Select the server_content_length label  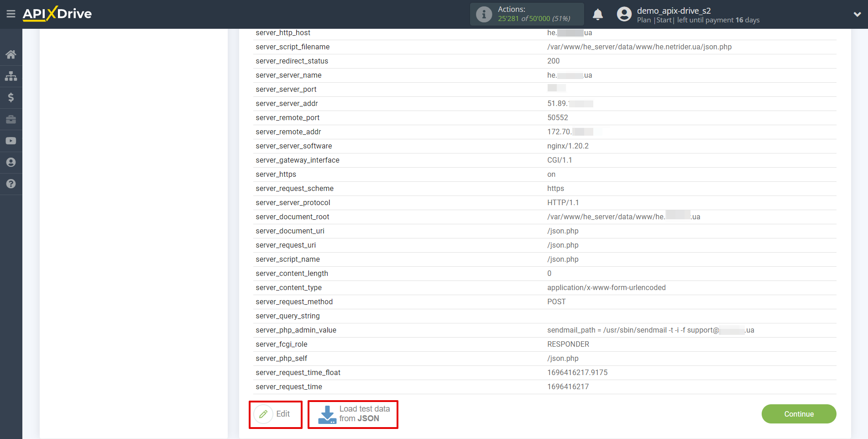click(x=292, y=274)
